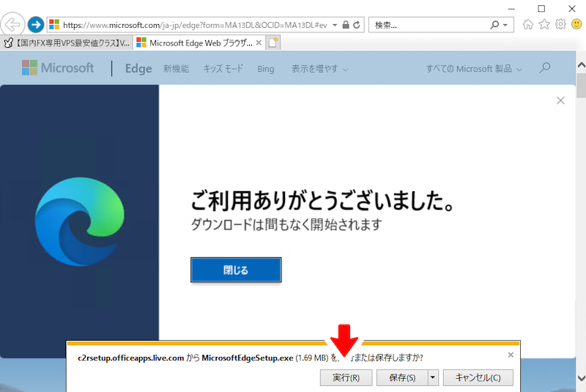Click the vertical scrollbar thumb
Screen dimensions: 586x392
coord(582,85)
